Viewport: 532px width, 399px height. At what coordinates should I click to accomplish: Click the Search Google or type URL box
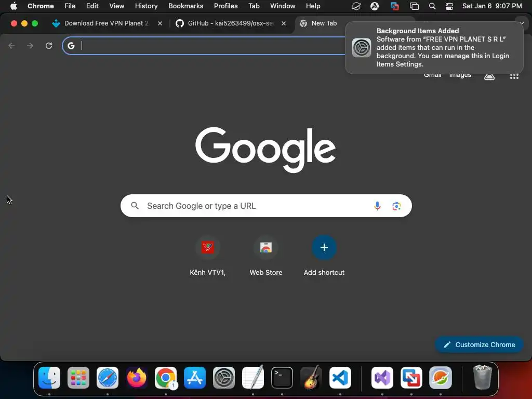pyautogui.click(x=266, y=206)
